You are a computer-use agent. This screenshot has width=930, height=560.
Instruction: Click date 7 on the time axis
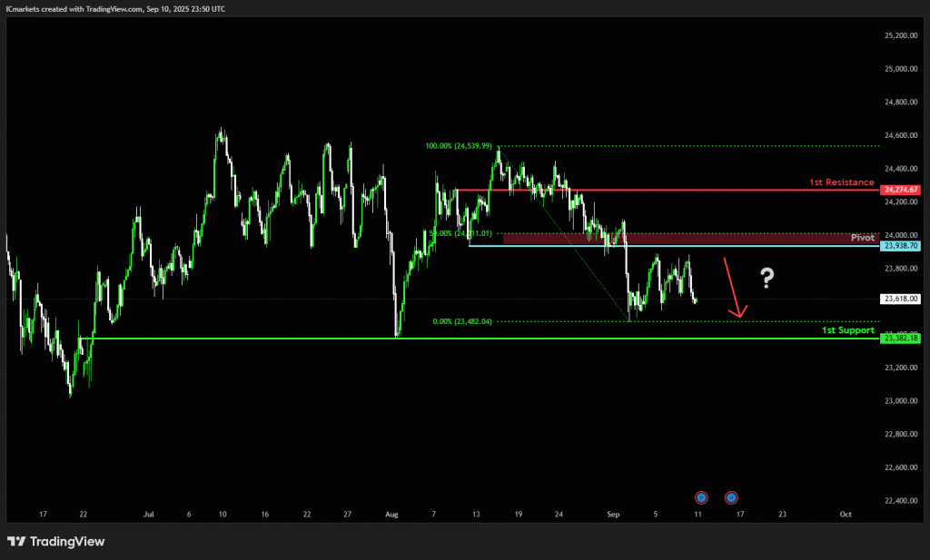(x=433, y=515)
